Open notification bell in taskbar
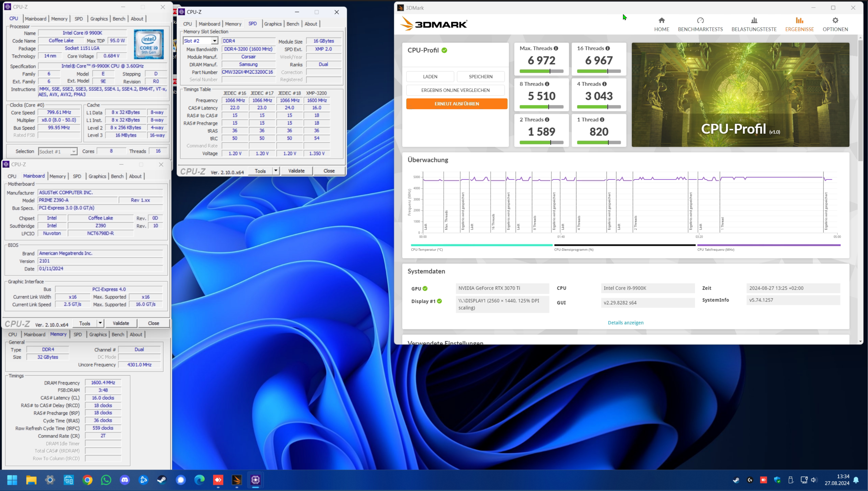Viewport: 868px width, 491px height. [856, 480]
